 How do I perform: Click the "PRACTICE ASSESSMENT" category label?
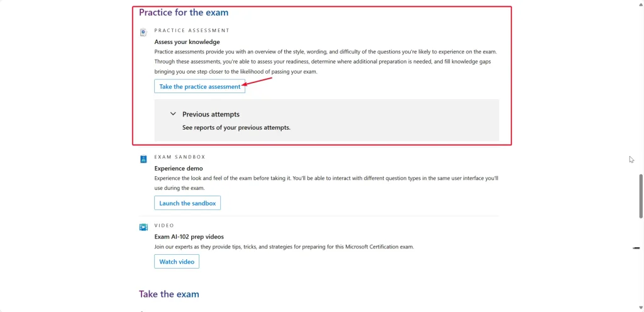192,30
